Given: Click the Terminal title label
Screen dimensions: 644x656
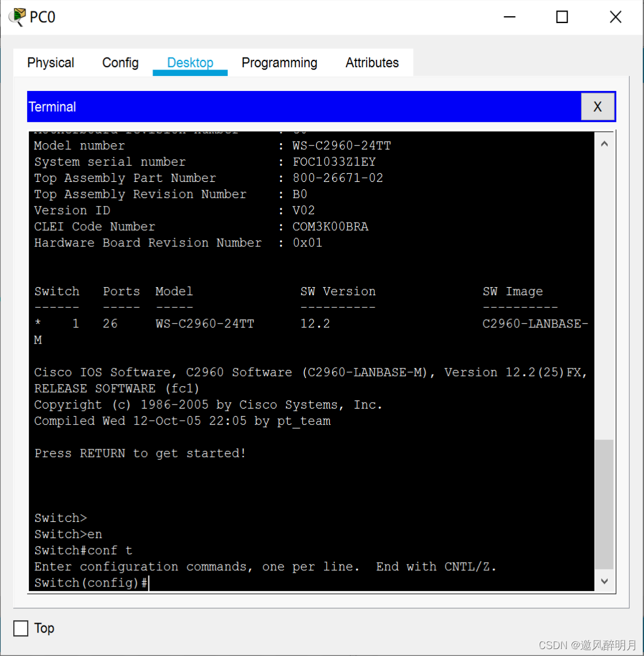Looking at the screenshot, I should pyautogui.click(x=52, y=106).
